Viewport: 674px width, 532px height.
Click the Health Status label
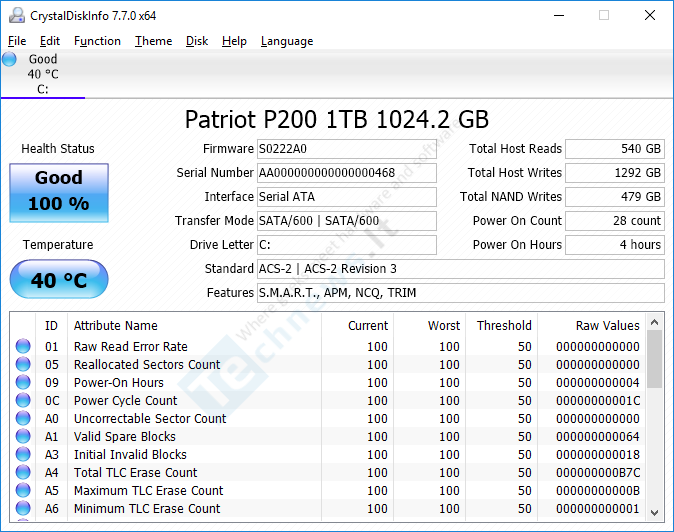click(x=58, y=149)
